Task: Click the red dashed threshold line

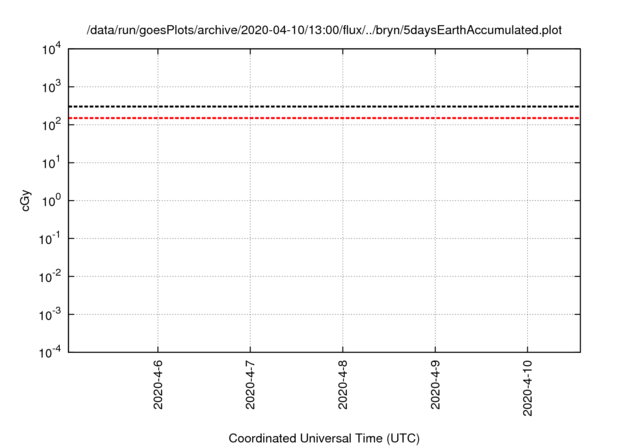Action: [324, 118]
